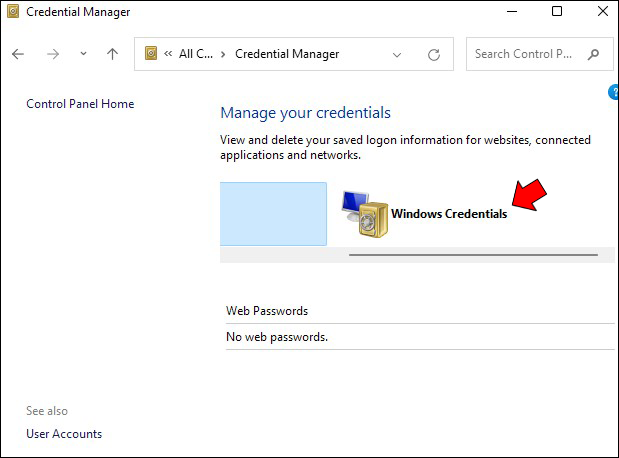Viewport: 619px width, 458px height.
Task: Go up one level with Up arrow
Action: pos(112,54)
